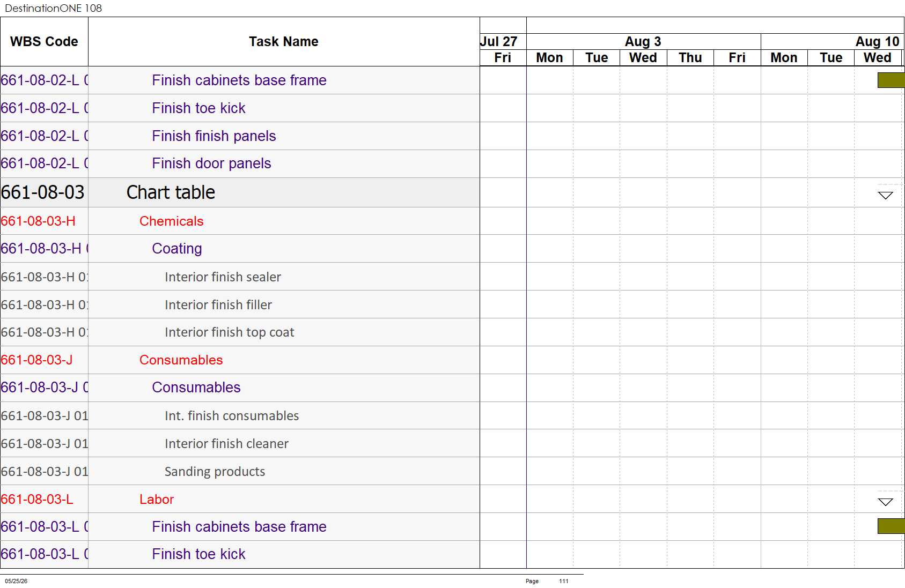Viewport: 905px width, 588px height.
Task: Select the purple Consumables sub-task row
Action: [x=240, y=388]
